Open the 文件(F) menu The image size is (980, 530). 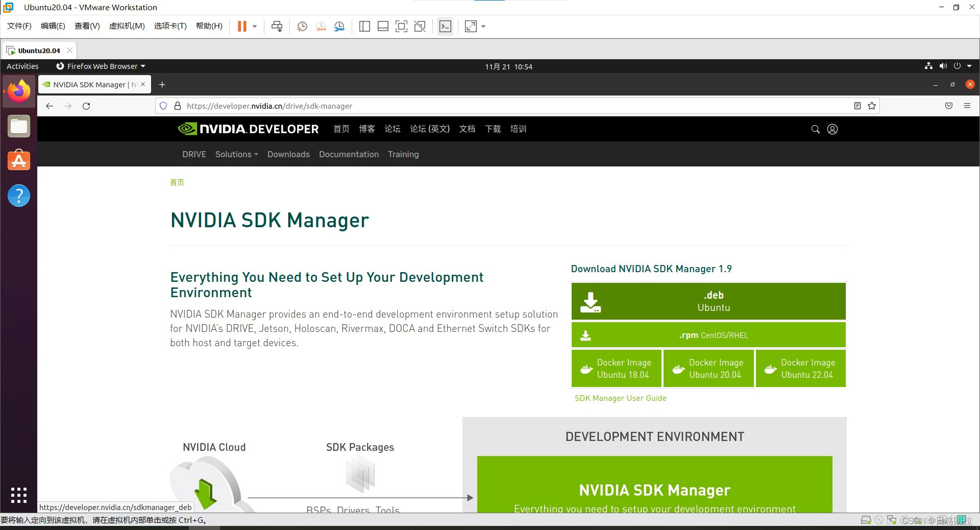[19, 26]
